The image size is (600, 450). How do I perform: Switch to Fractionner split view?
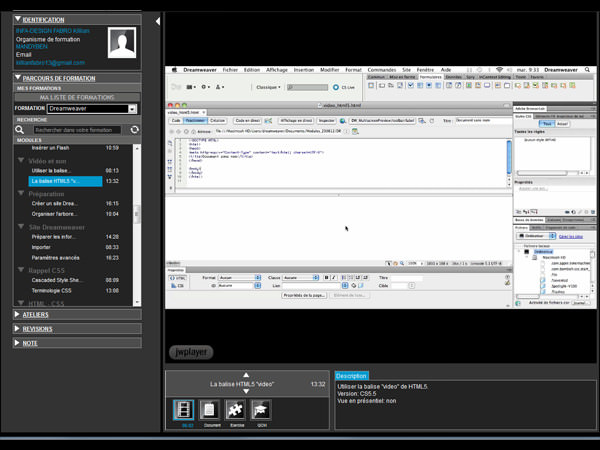tap(195, 121)
